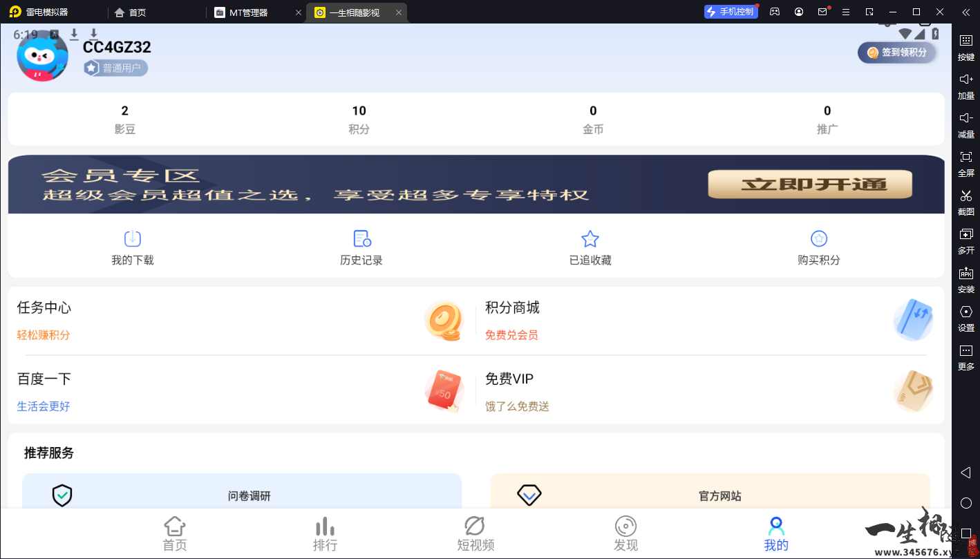980x559 pixels.
Task: Collapse the emulator sidebar with double-arrow
Action: 965,12
